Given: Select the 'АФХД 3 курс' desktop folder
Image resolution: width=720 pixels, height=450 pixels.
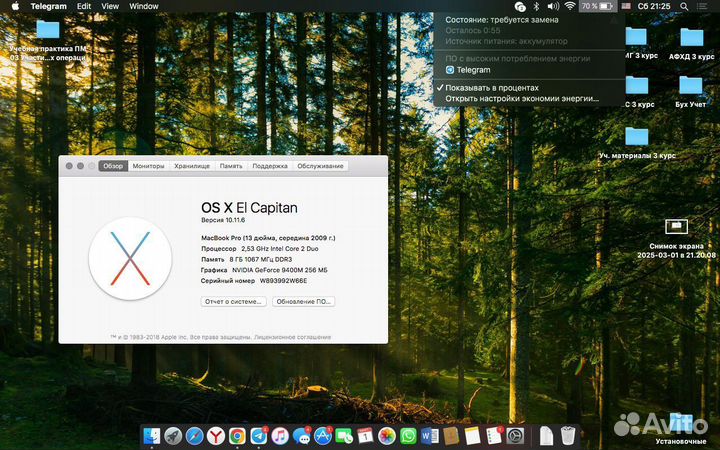Looking at the screenshot, I should point(692,37).
